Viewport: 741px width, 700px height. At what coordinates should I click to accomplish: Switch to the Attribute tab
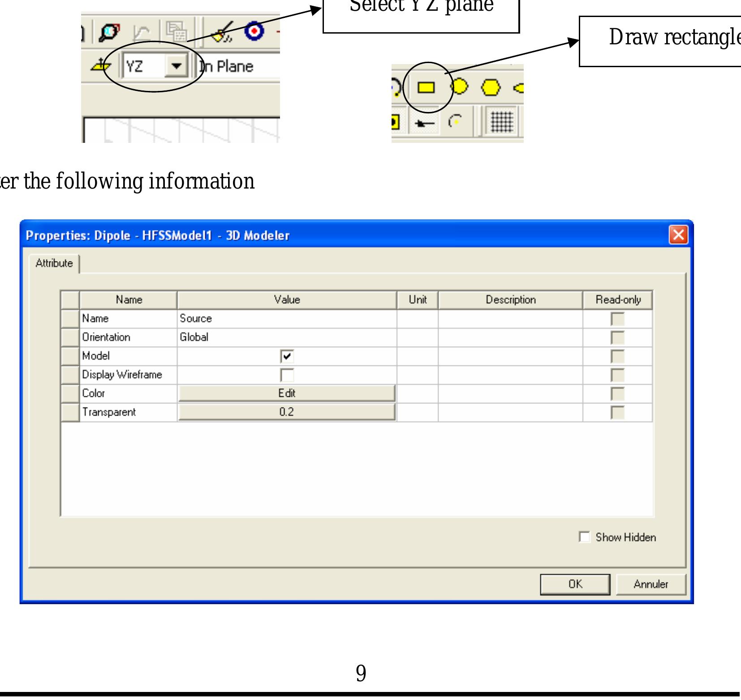point(54,263)
